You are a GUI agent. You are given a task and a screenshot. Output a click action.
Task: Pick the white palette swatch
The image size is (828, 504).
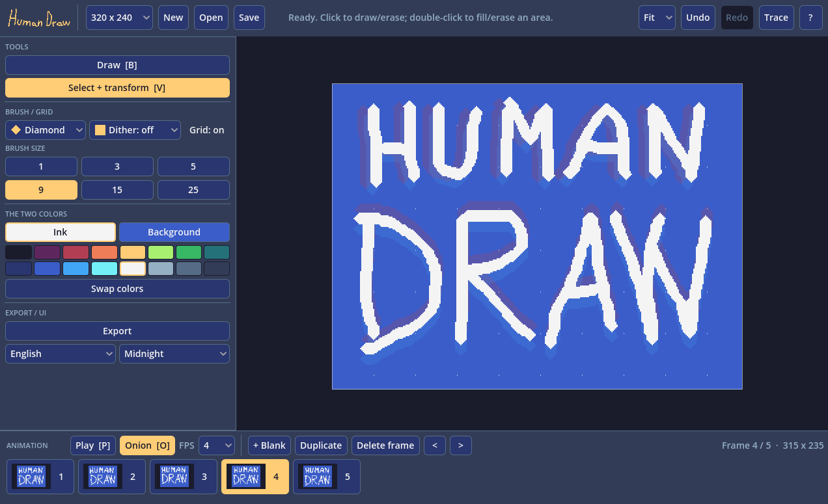[x=133, y=269]
